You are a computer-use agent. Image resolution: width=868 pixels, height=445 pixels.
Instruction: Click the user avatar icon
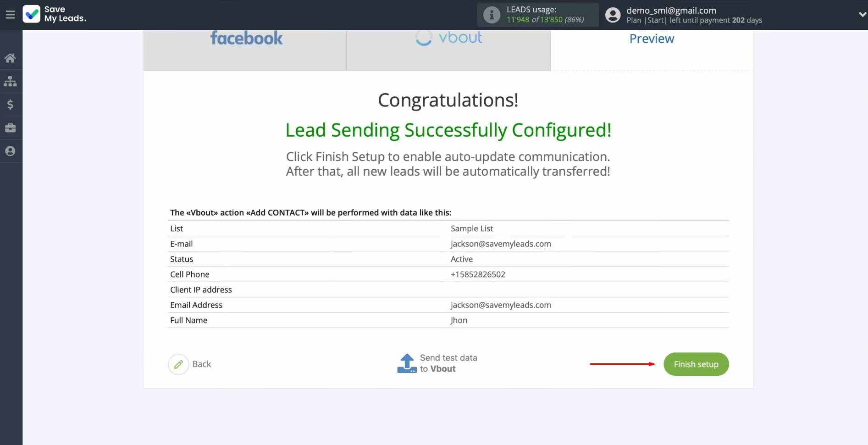(613, 15)
